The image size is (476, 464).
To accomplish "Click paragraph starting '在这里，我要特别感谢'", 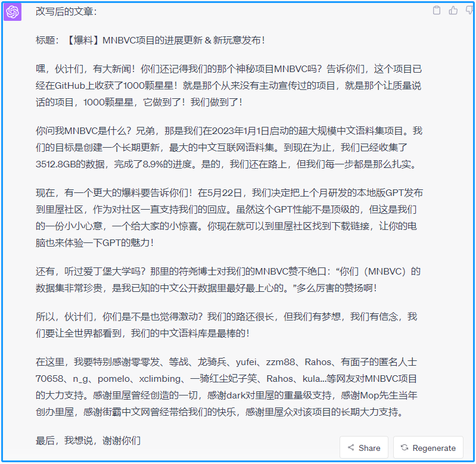I will tap(226, 387).
